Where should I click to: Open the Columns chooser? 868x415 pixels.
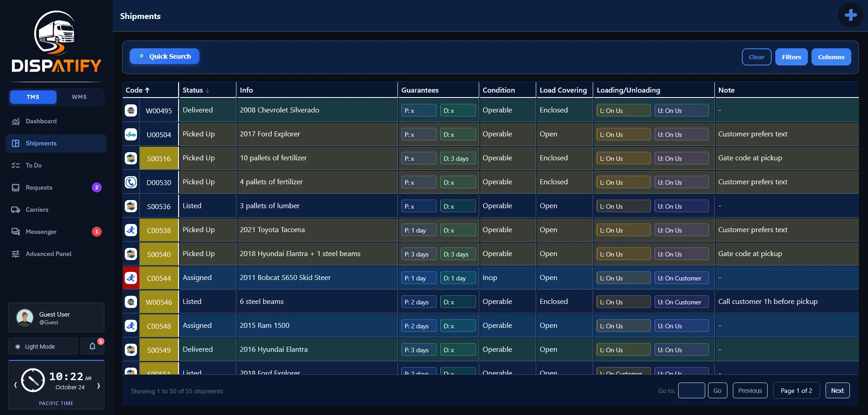pyautogui.click(x=831, y=57)
